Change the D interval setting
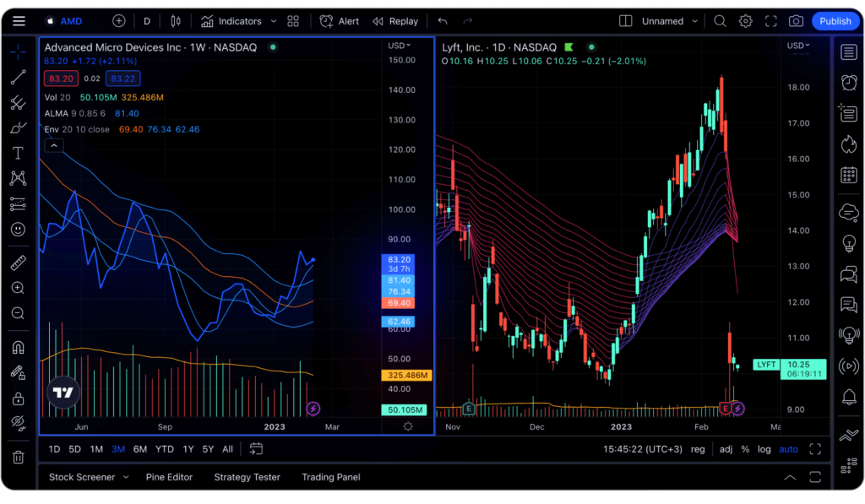 [147, 21]
